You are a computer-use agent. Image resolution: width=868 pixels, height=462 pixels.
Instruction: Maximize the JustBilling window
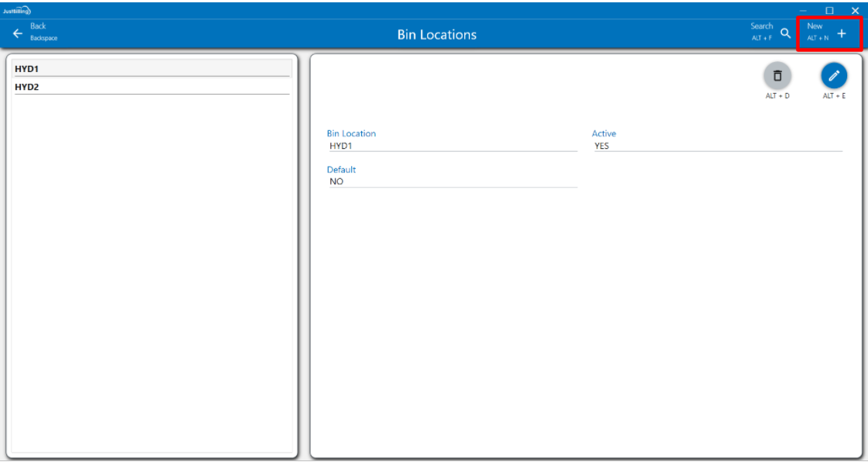click(x=829, y=10)
